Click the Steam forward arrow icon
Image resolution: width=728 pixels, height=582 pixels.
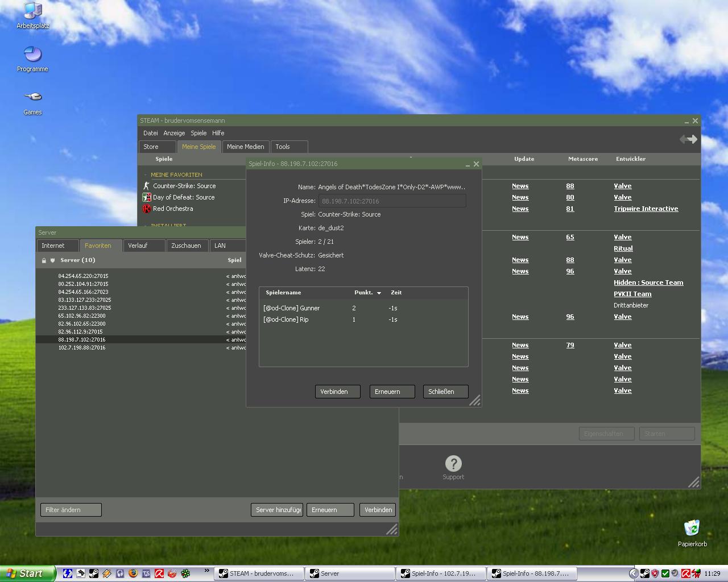pos(692,139)
